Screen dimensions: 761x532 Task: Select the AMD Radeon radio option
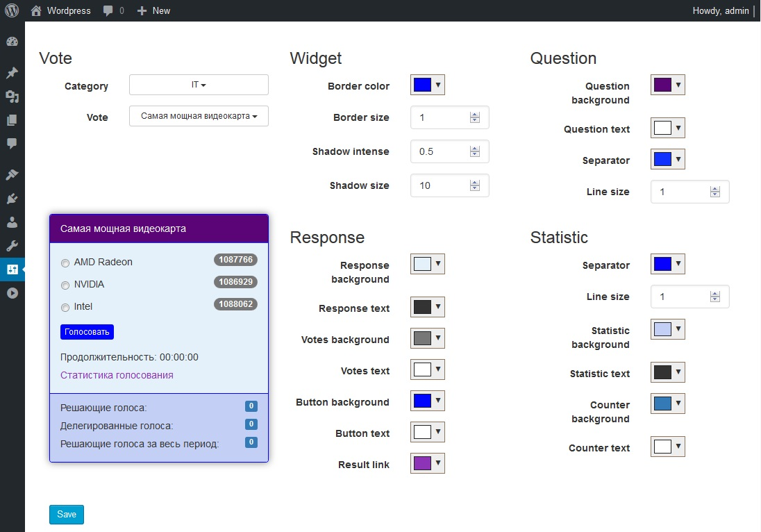click(x=65, y=263)
